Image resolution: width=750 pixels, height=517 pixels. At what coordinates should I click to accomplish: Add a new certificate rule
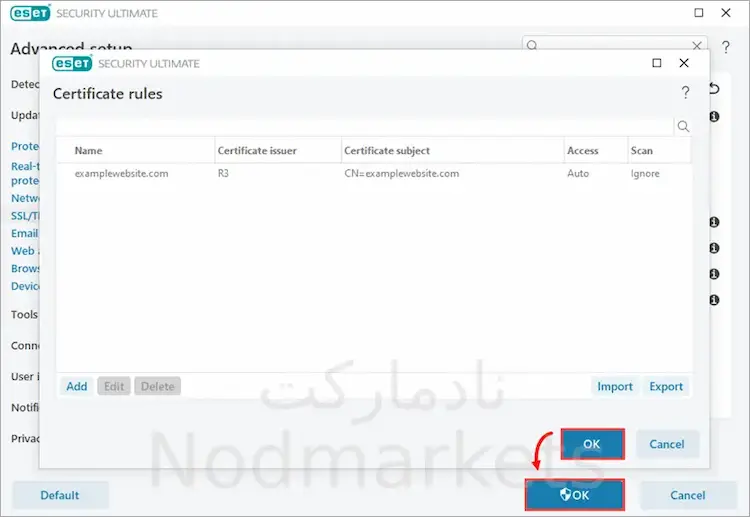[77, 386]
